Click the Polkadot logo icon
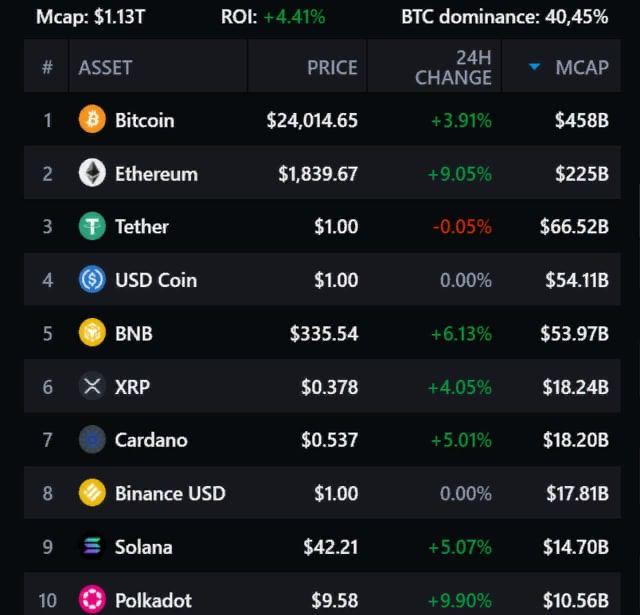This screenshot has width=640, height=615. [92, 600]
